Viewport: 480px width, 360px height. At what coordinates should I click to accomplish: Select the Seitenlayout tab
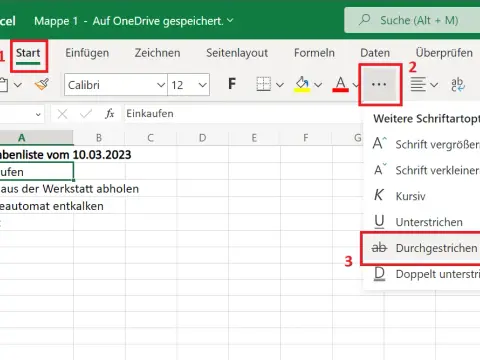[x=237, y=53]
